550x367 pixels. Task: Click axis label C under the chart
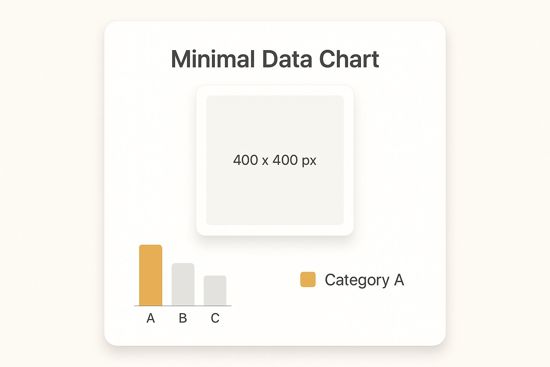pos(215,318)
